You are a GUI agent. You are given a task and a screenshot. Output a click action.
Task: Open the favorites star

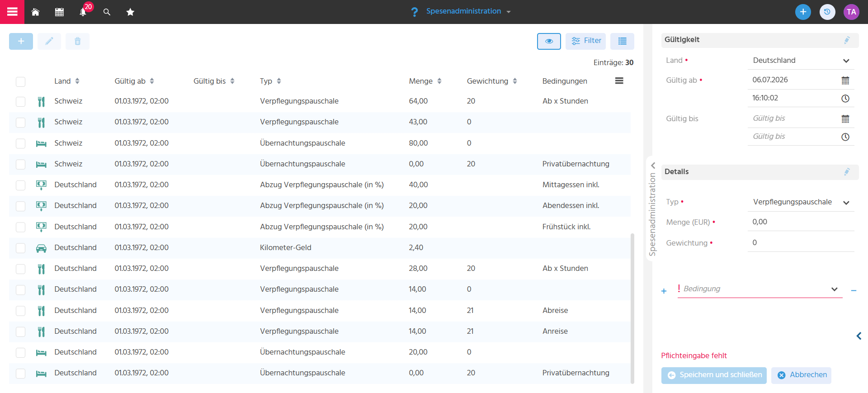coord(130,12)
